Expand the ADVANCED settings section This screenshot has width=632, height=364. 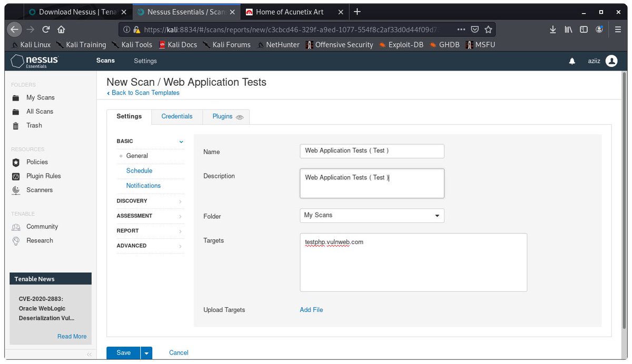coord(150,246)
